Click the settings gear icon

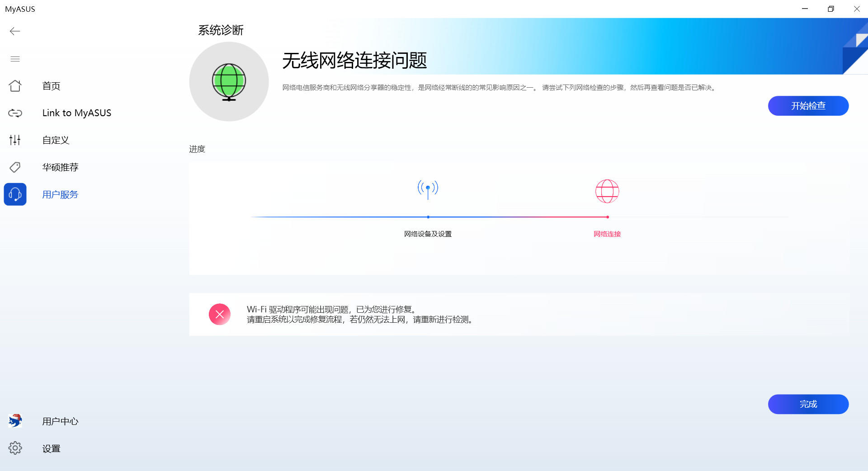(x=15, y=448)
